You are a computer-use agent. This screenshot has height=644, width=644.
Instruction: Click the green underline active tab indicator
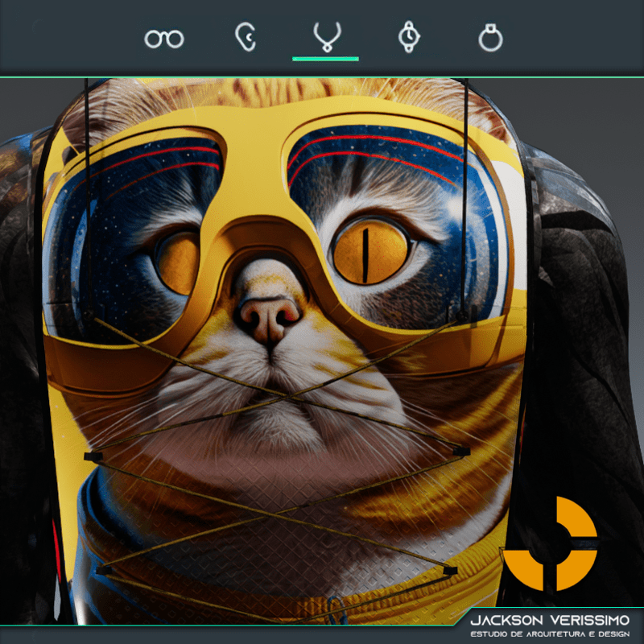(x=326, y=59)
